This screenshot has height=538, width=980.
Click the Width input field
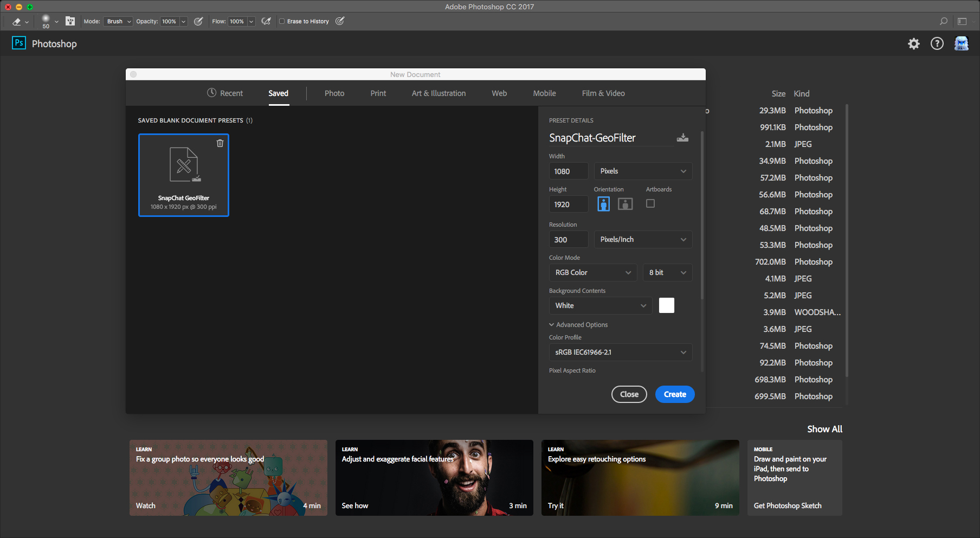pyautogui.click(x=569, y=171)
